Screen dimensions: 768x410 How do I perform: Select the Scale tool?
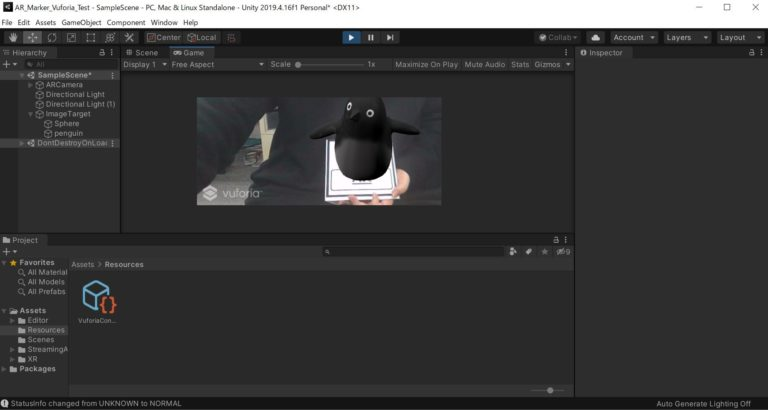(71, 38)
